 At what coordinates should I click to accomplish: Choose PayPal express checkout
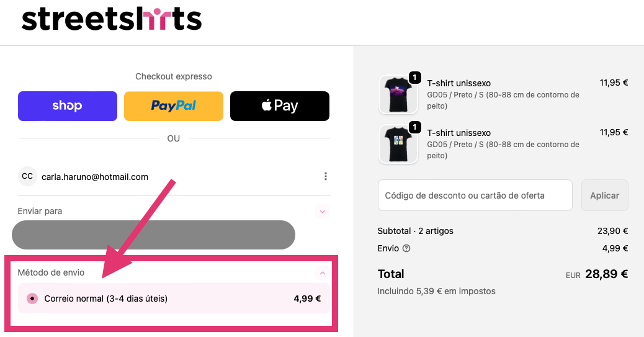pos(174,106)
